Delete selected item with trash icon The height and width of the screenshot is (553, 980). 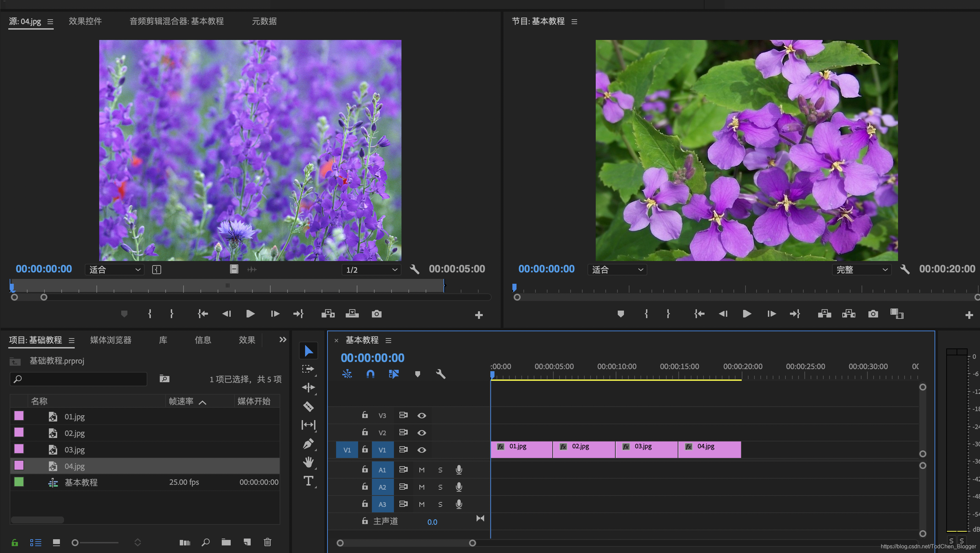click(268, 542)
